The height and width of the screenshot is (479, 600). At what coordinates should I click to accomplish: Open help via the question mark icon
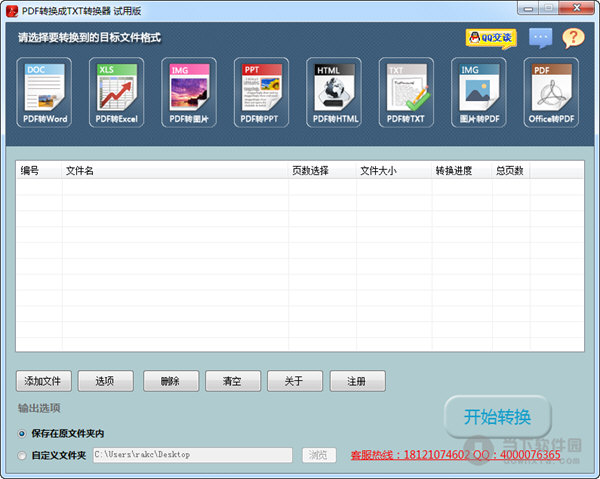[x=573, y=38]
